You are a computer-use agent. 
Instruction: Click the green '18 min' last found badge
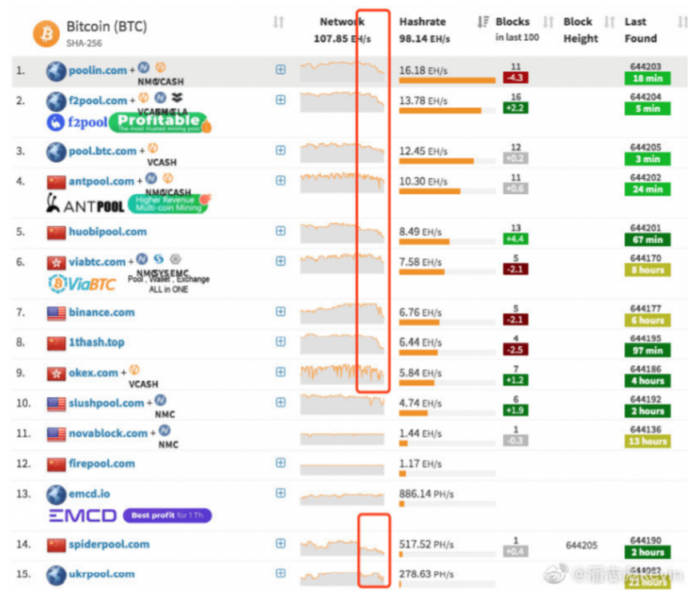(x=647, y=78)
